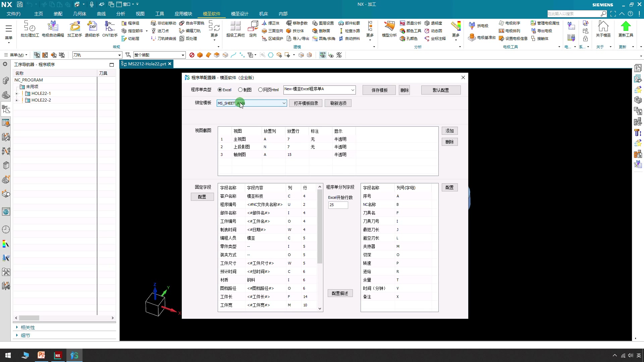Expand the 细节 section
Viewport: 644px width, 362px height.
coord(17,336)
